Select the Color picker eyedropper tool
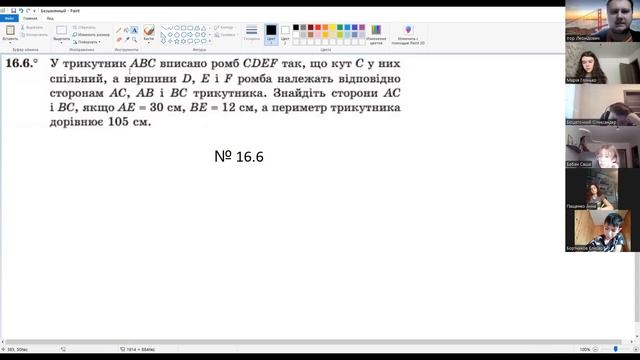The width and height of the screenshot is (640, 360). [127, 39]
